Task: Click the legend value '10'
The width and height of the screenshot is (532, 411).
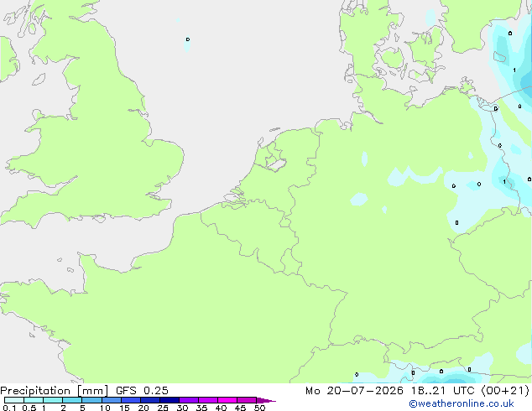Action: click(x=105, y=408)
